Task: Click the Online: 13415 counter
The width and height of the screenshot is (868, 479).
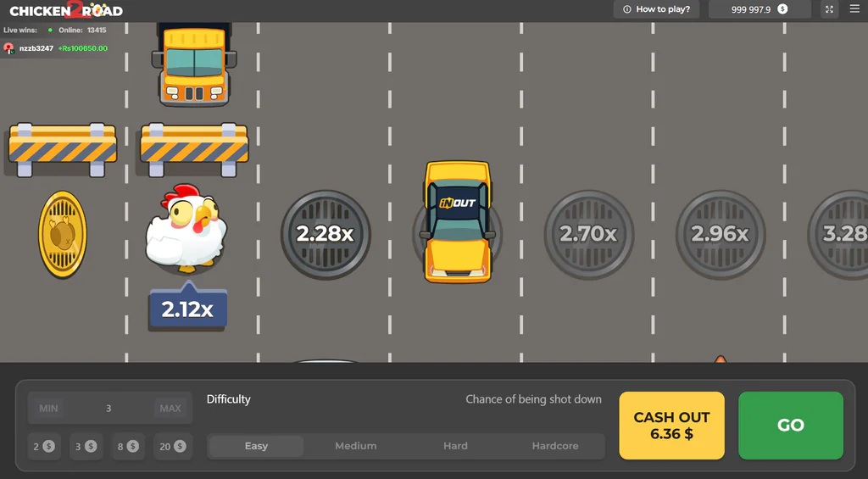Action: click(x=82, y=30)
